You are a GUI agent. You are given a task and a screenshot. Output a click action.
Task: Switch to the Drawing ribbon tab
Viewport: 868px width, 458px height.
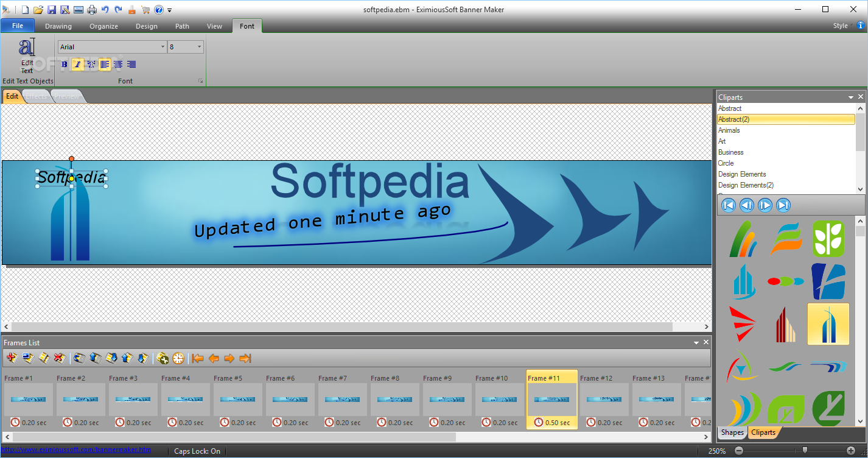point(58,26)
